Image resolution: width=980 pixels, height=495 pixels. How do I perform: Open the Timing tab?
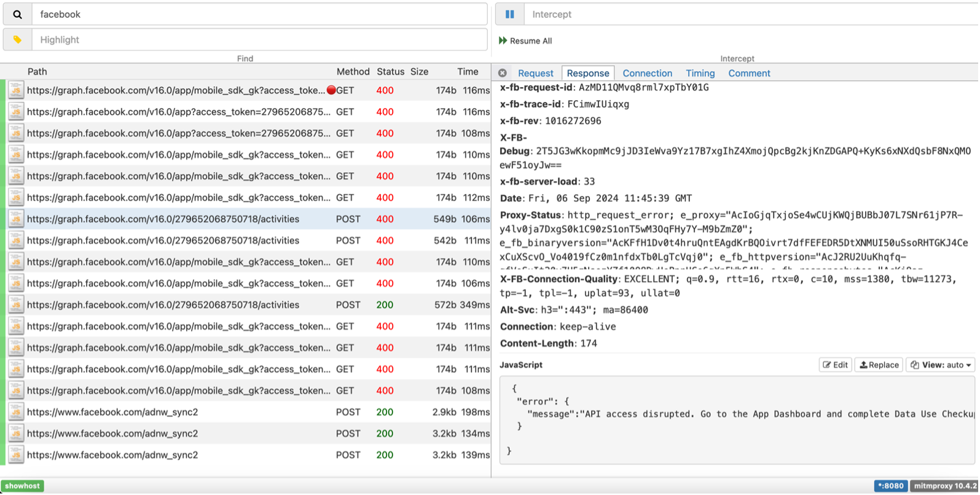700,73
